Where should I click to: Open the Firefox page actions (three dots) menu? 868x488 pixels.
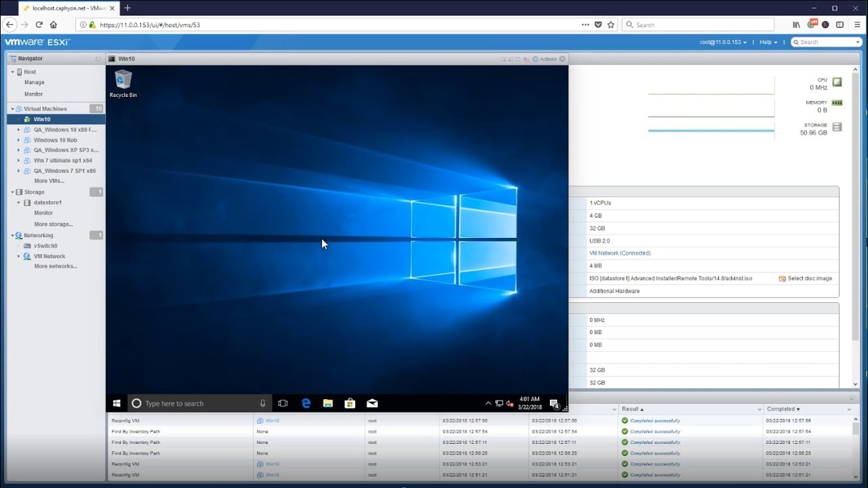click(585, 24)
